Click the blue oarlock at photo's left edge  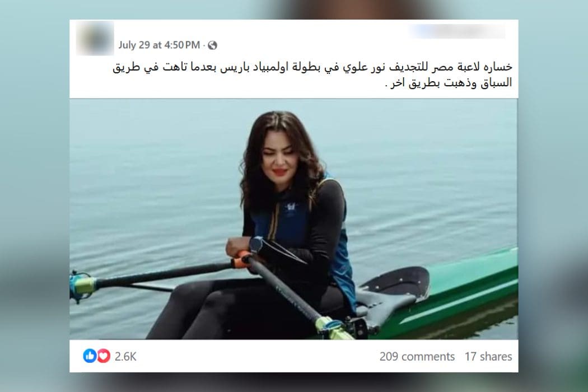82,286
